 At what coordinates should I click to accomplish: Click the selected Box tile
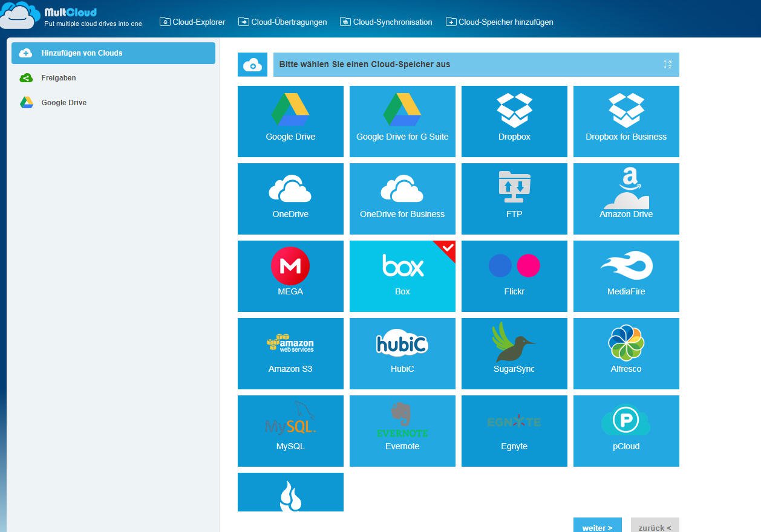[402, 276]
